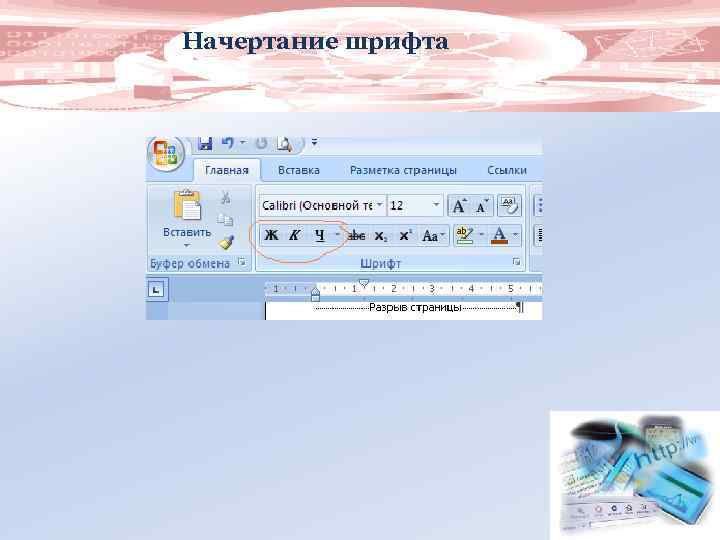Expand the Вставить paste options arrow
The width and height of the screenshot is (720, 540).
click(x=187, y=246)
